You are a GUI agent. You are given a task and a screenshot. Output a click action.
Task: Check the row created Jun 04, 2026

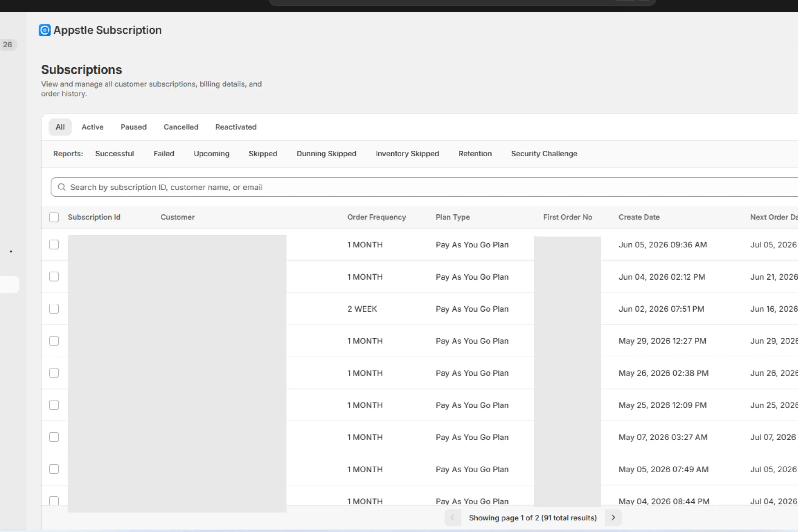[54, 276]
